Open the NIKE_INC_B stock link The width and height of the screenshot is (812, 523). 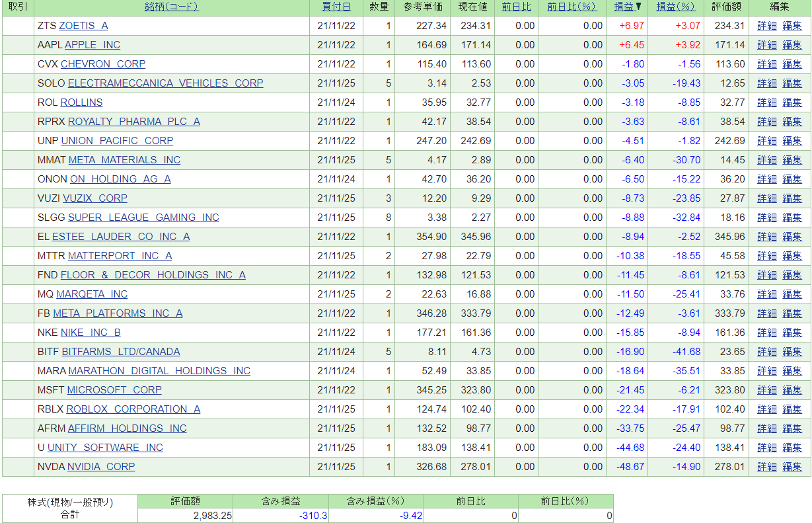click(x=91, y=333)
